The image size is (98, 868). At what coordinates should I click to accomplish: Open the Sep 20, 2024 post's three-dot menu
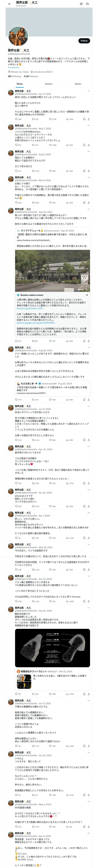(89, 209)
